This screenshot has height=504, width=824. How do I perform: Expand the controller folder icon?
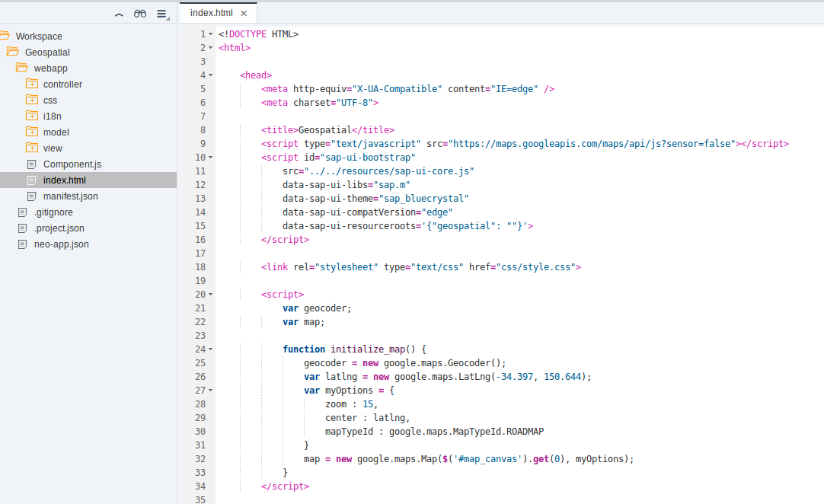click(x=32, y=84)
